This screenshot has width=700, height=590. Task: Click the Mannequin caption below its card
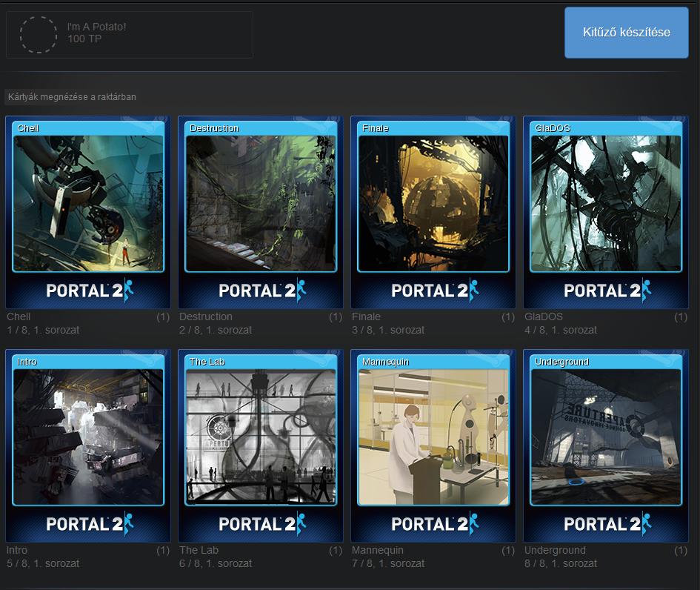pyautogui.click(x=378, y=550)
